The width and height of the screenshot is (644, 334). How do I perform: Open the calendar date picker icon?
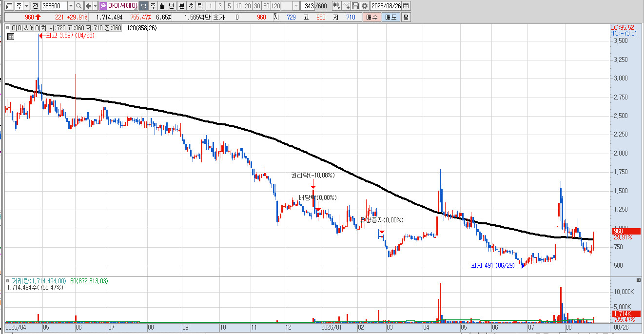pyautogui.click(x=407, y=6)
